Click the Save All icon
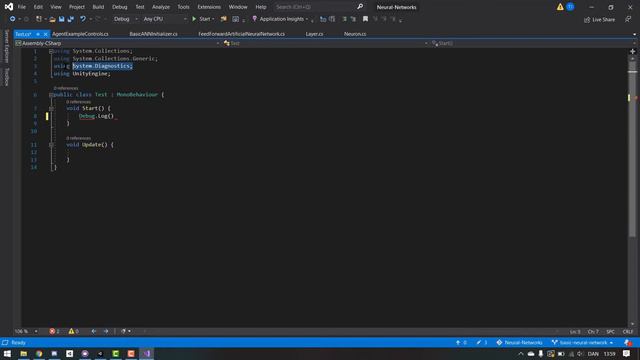 tap(71, 19)
